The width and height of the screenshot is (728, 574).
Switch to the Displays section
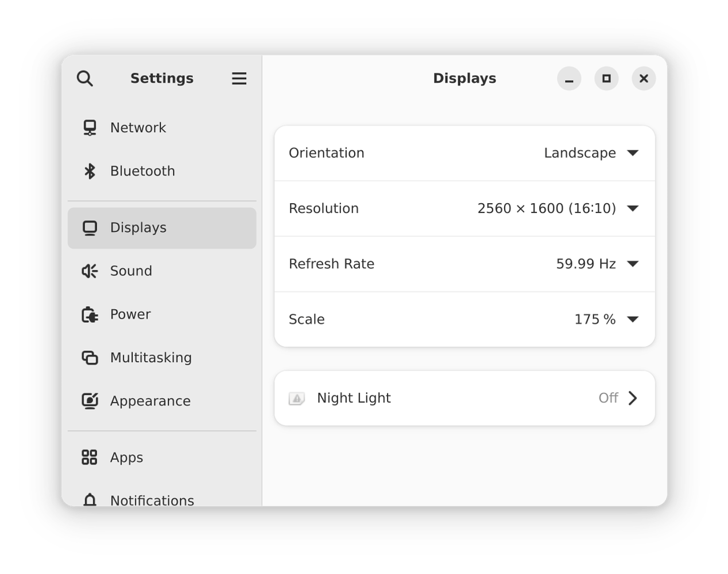click(x=138, y=228)
